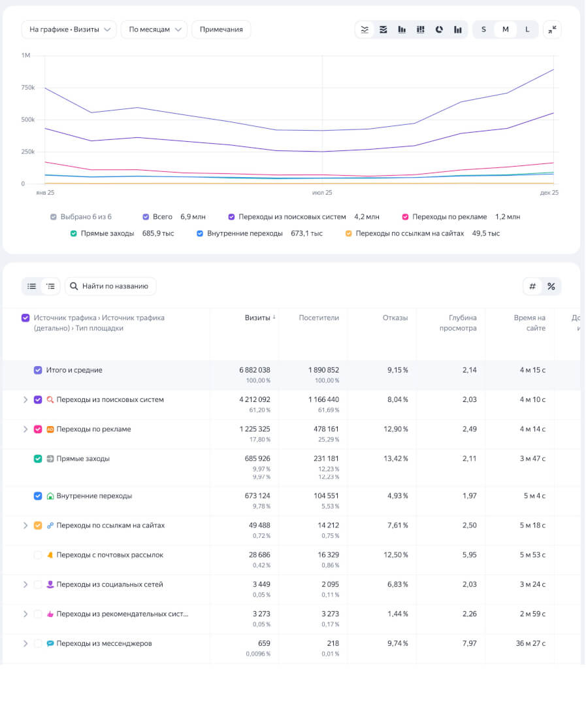Select chart size S
Image resolution: width=588 pixels, height=719 pixels.
tap(483, 29)
